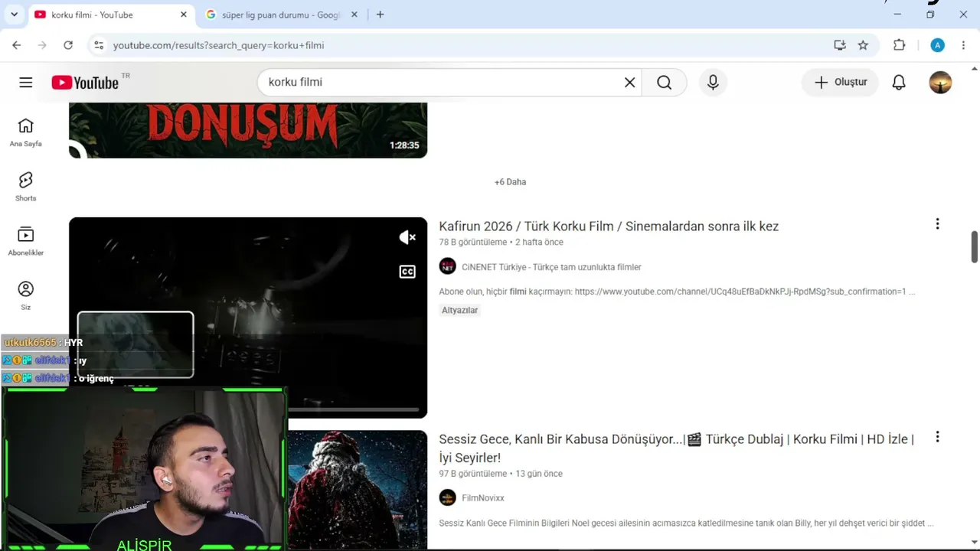This screenshot has width=980, height=551.
Task: Open Chrome's three-dot menu
Action: [x=963, y=45]
